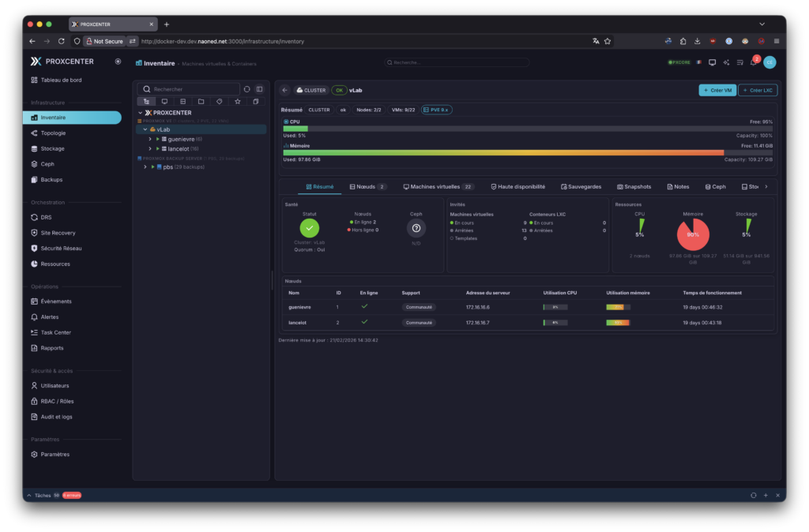
Task: Expand the guenievre node in tree
Action: click(149, 139)
